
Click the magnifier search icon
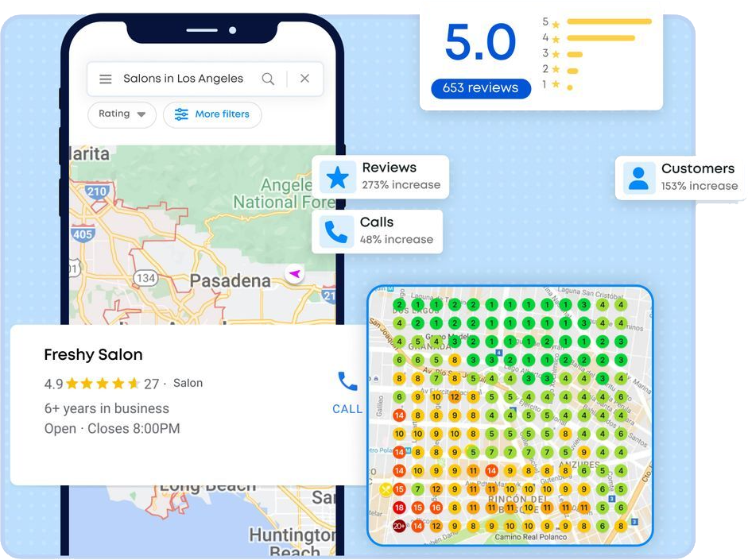[268, 79]
